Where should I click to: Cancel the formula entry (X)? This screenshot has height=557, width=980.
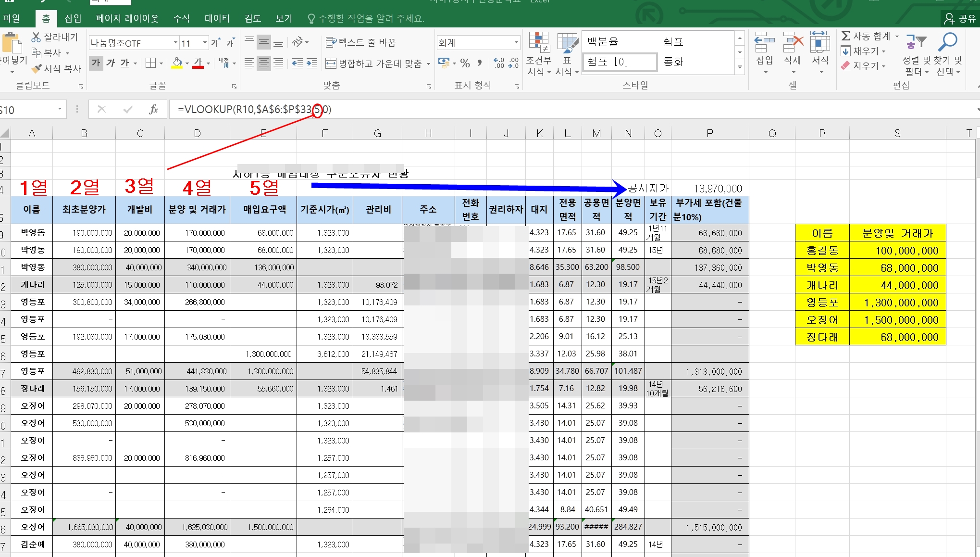click(x=101, y=109)
